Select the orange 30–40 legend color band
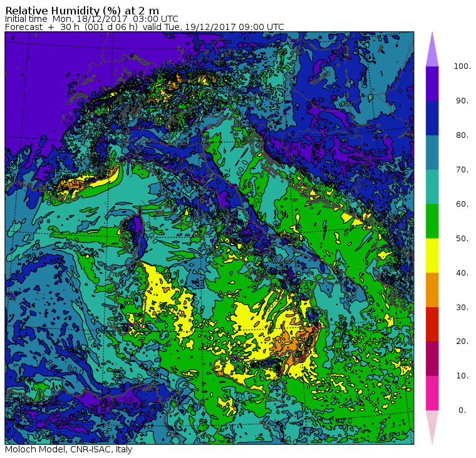The image size is (476, 458). [432, 289]
